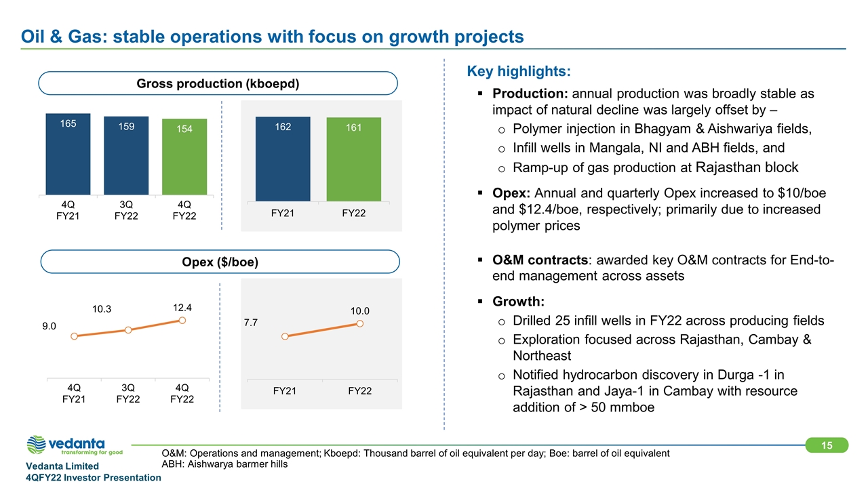Viewport: 868px width, 488px height.
Task: Select the FY21 annual bar labeled 162
Action: coord(283,159)
